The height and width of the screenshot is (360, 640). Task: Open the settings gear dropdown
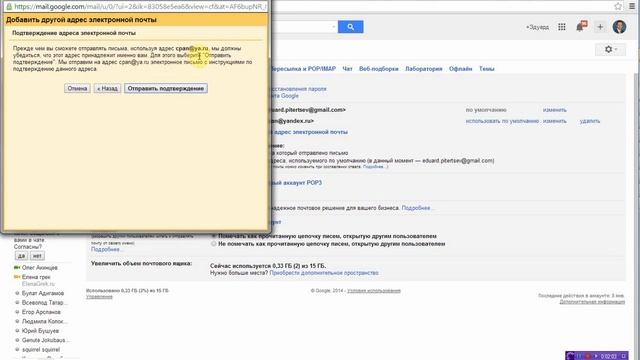(610, 49)
